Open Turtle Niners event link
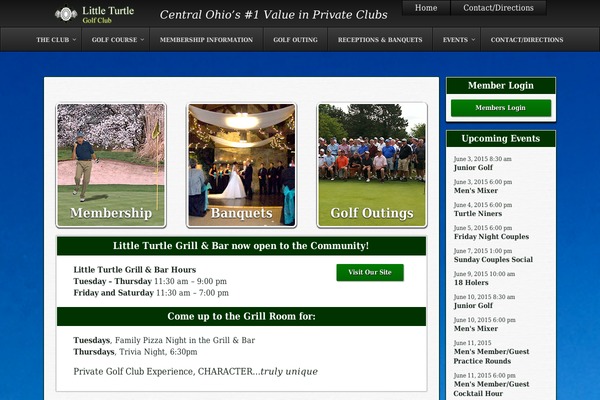The height and width of the screenshot is (400, 600). click(478, 214)
